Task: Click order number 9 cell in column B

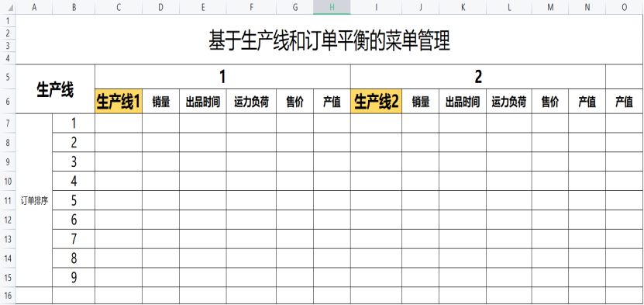Action: tap(74, 278)
